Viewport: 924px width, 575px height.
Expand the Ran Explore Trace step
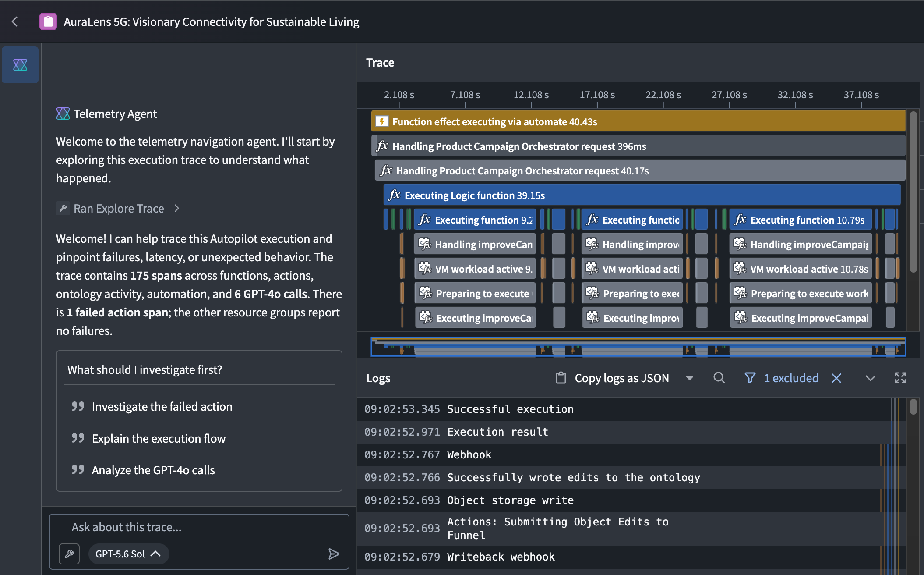[x=118, y=208]
